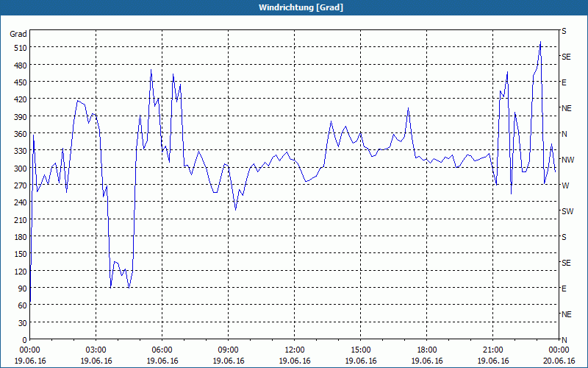Click the 09:00 tick on the time axis

(228, 350)
